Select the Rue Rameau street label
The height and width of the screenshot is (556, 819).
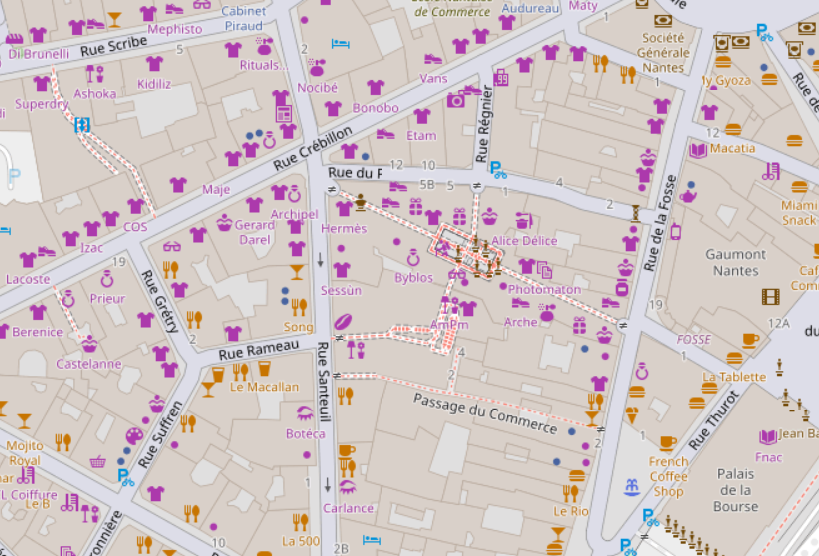(x=259, y=350)
